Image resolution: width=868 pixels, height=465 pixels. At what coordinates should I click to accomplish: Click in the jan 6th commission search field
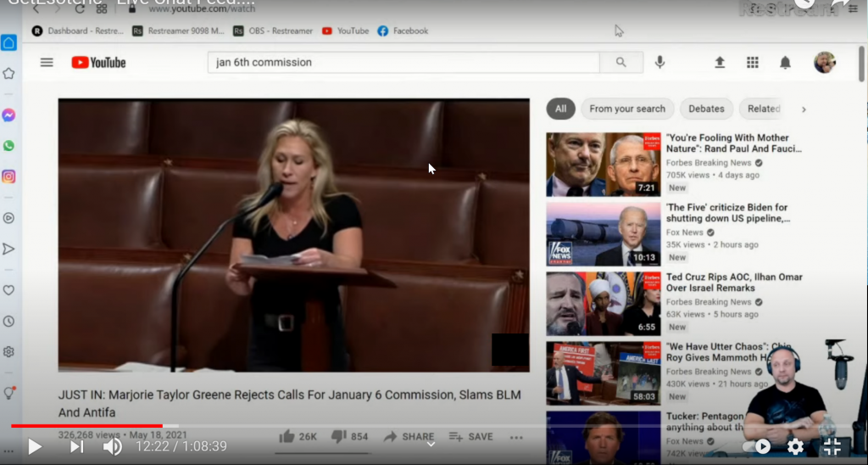(403, 63)
